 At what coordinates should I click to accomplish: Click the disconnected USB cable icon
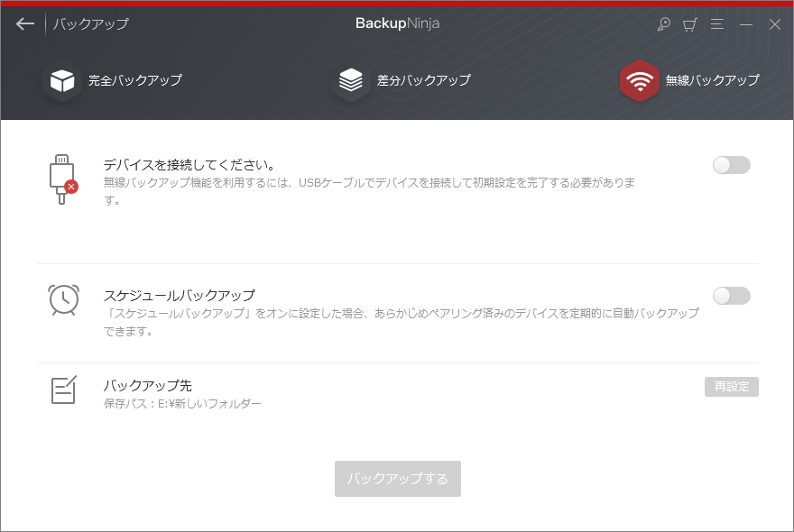pos(63,179)
